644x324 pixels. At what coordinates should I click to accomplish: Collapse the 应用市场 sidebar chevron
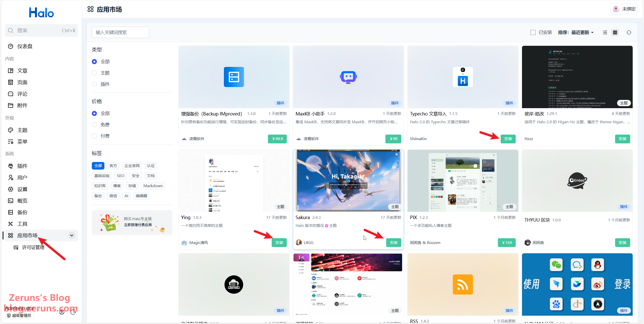tap(72, 235)
